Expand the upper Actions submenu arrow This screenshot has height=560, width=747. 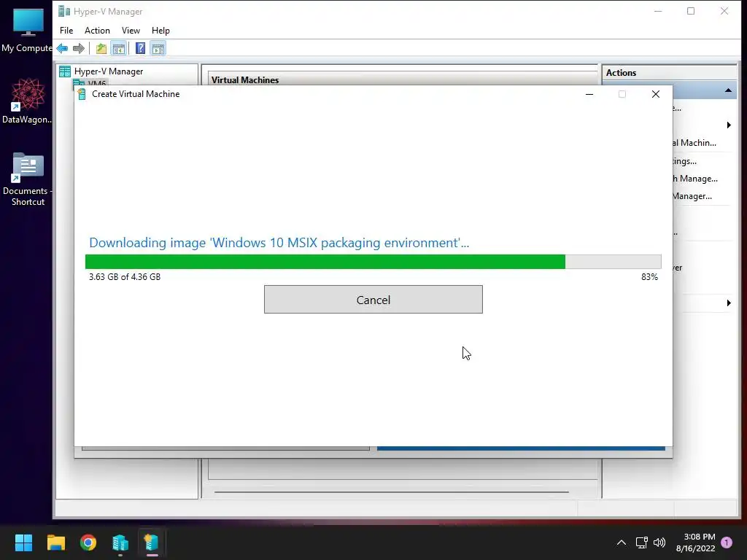pos(729,125)
